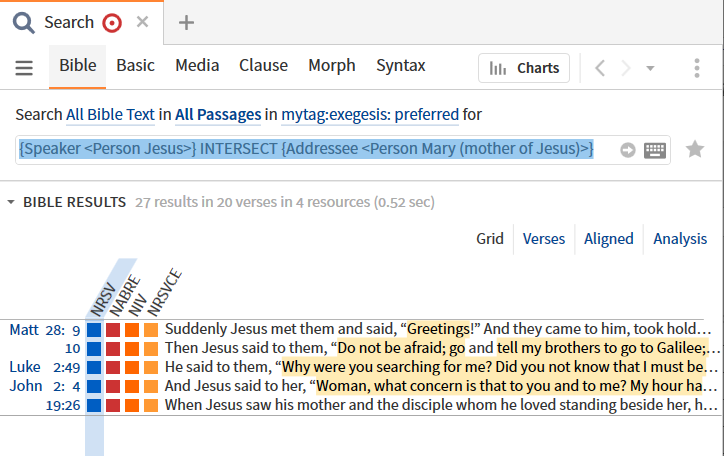
Task: Open the verse 10 reference under Matt
Action: 72,348
